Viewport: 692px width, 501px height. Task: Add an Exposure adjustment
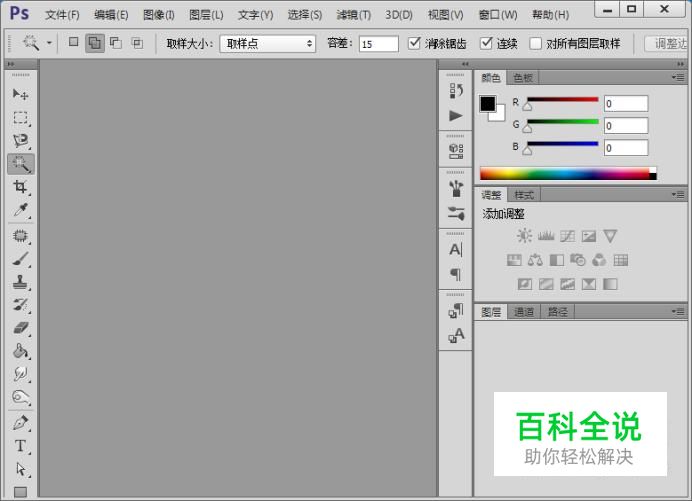click(x=589, y=236)
